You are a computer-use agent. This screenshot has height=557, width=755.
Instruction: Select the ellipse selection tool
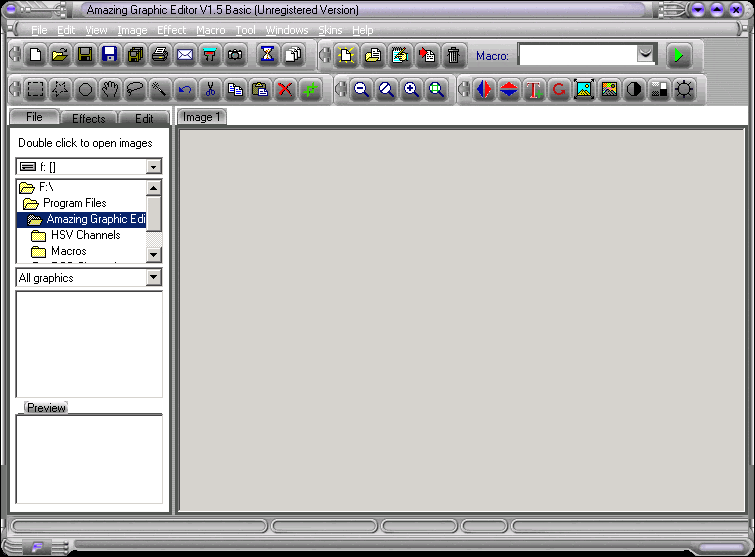coord(85,90)
